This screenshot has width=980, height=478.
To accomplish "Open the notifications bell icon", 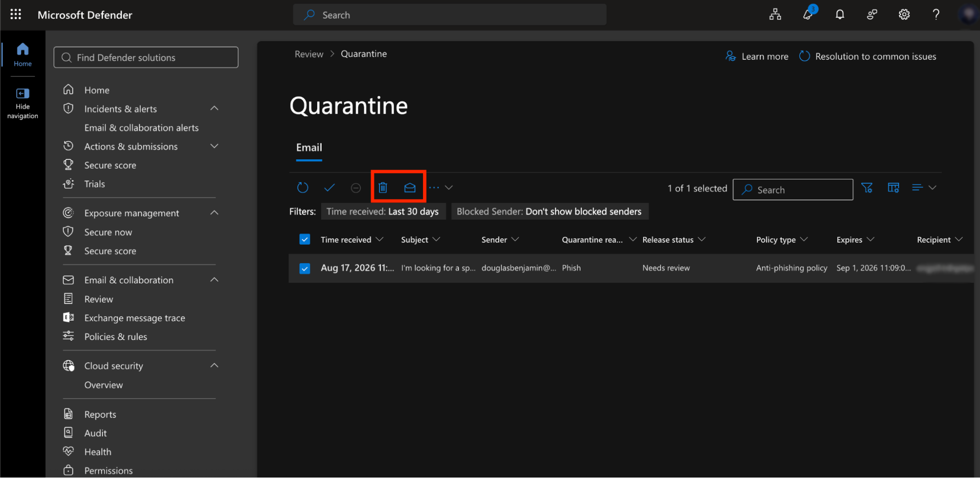I will click(x=840, y=15).
